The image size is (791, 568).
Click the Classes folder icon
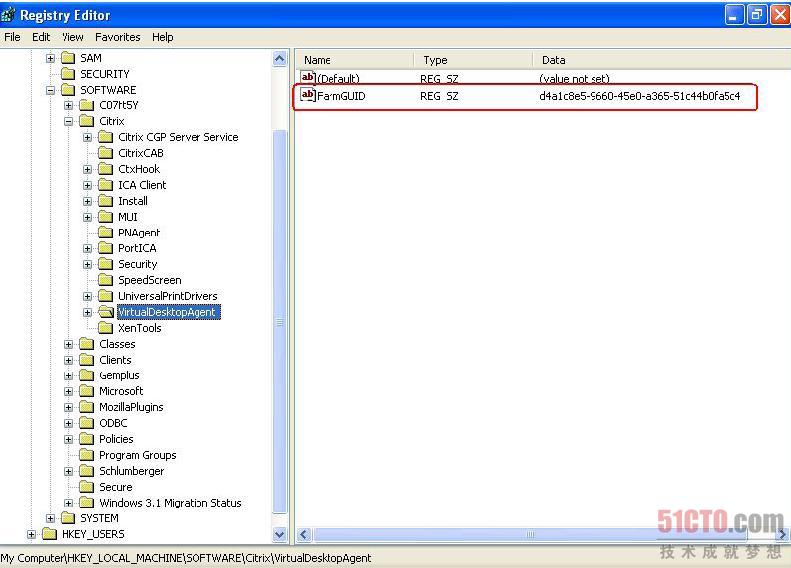click(x=87, y=344)
